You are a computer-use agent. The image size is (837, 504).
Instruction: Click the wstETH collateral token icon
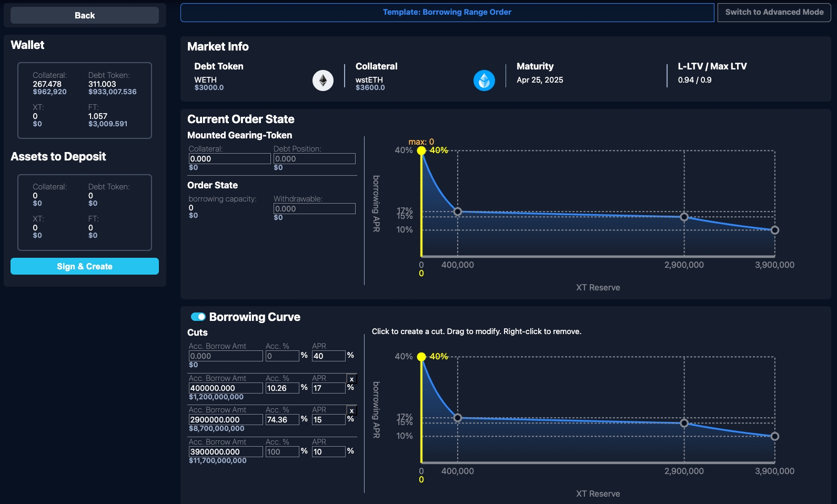pos(484,80)
